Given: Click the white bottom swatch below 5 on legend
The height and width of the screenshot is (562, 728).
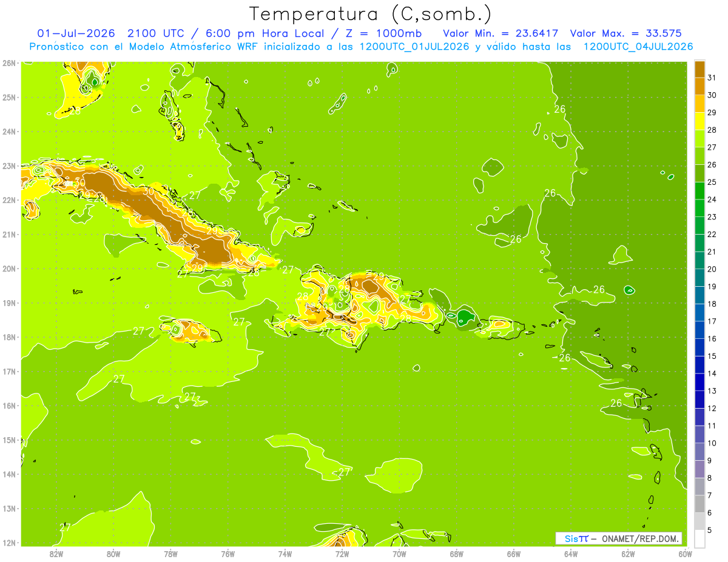Looking at the screenshot, I should click(699, 538).
